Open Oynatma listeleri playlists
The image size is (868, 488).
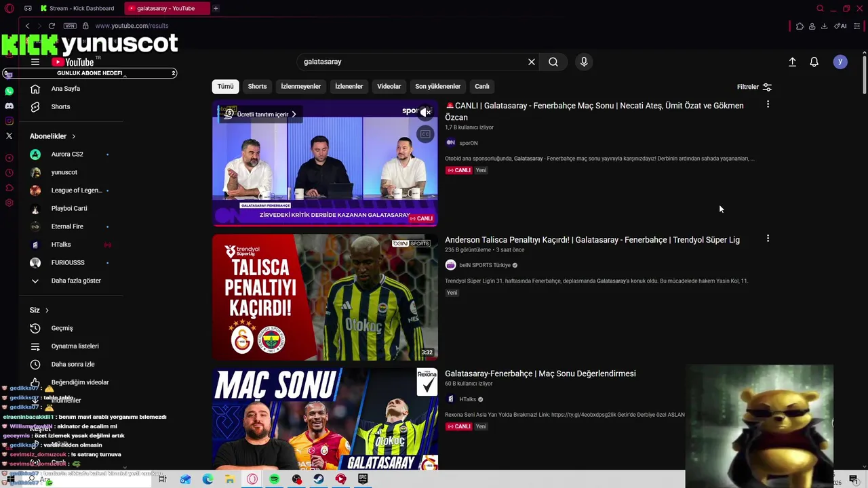click(75, 346)
